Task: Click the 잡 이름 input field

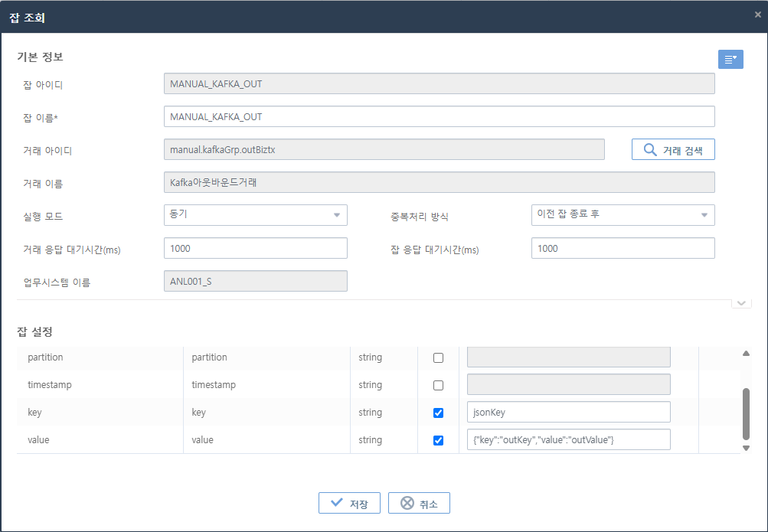Action: (x=439, y=116)
